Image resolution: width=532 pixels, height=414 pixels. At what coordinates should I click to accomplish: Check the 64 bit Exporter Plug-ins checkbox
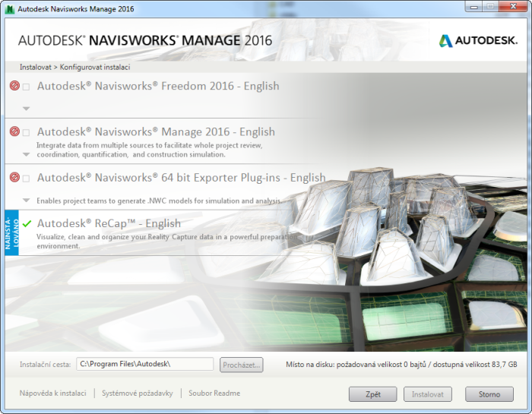pos(27,179)
